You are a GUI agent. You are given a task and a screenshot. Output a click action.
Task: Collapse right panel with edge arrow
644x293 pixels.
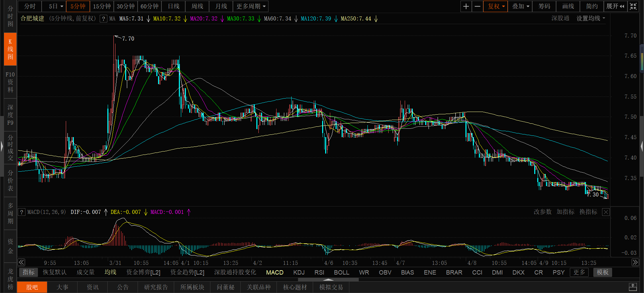(642, 146)
